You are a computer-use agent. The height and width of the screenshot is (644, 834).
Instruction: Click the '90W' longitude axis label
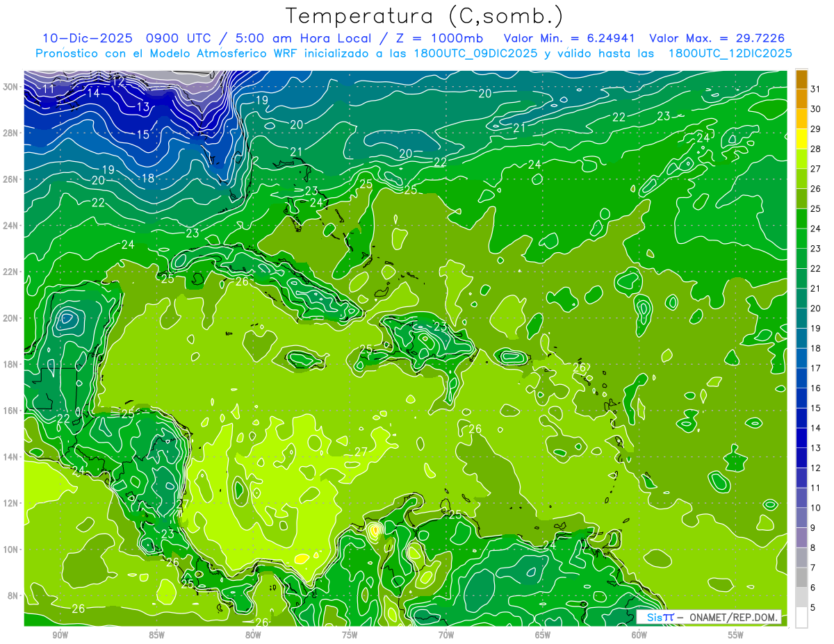pyautogui.click(x=60, y=635)
